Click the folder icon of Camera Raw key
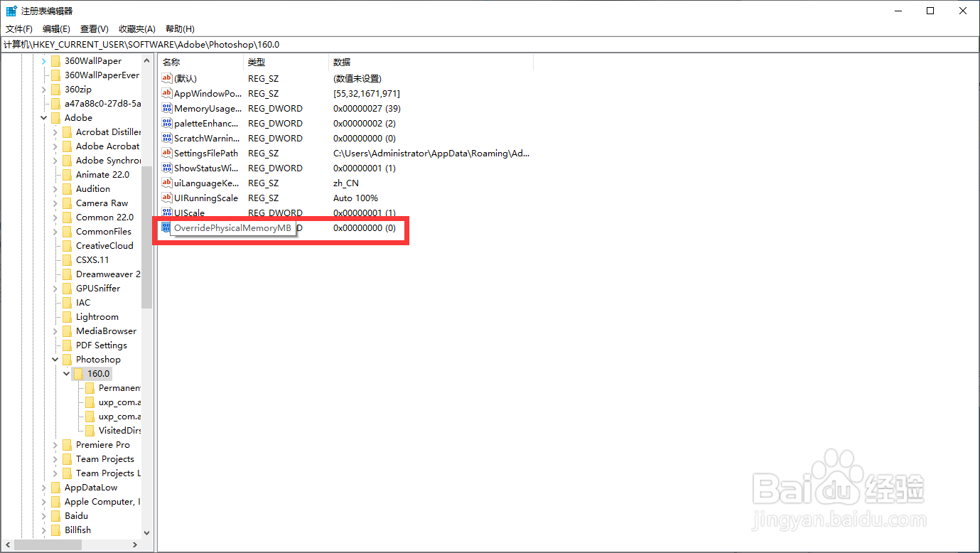980x553 pixels. coord(68,203)
